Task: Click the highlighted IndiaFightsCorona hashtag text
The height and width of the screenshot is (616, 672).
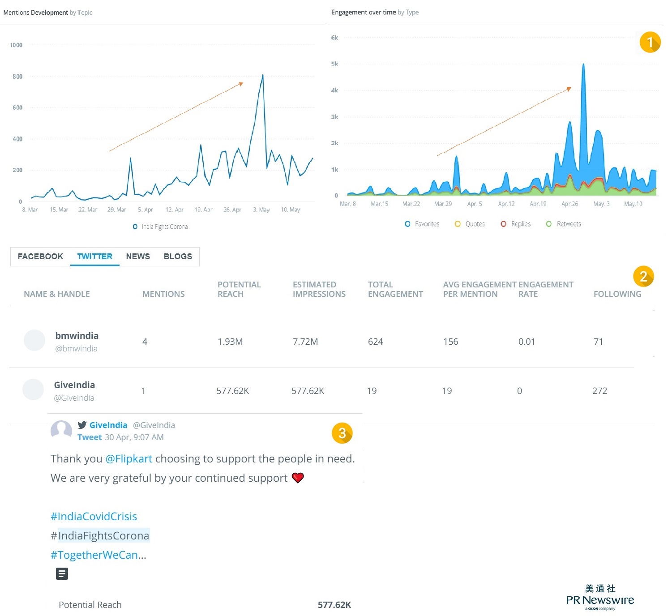Action: (103, 535)
